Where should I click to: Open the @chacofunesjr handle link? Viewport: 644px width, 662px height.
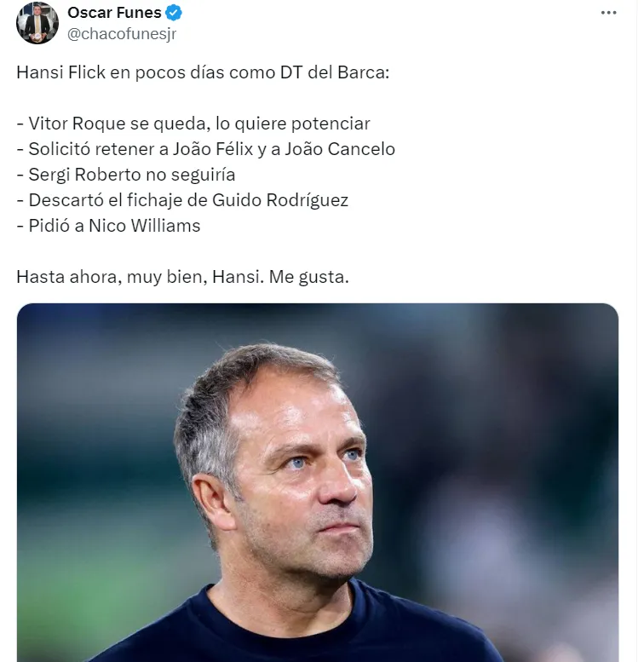[121, 34]
